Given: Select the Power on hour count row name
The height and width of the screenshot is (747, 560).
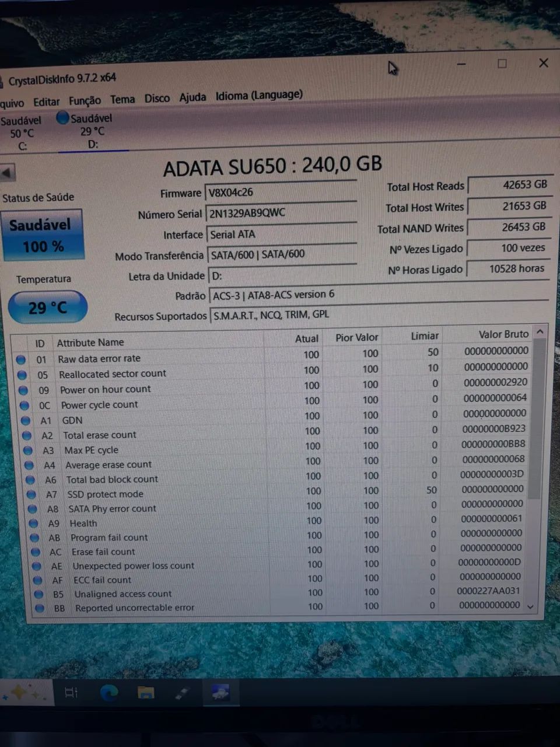Looking at the screenshot, I should pos(106,389).
